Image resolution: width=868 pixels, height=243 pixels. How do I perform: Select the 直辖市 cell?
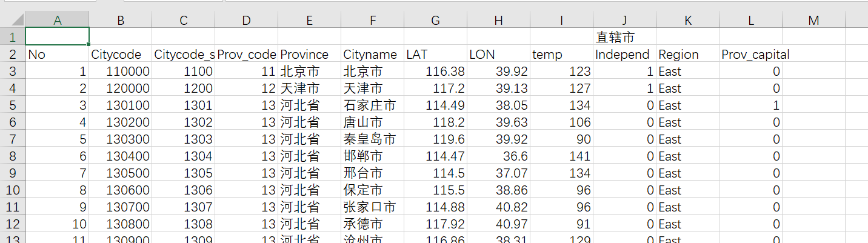pos(624,38)
